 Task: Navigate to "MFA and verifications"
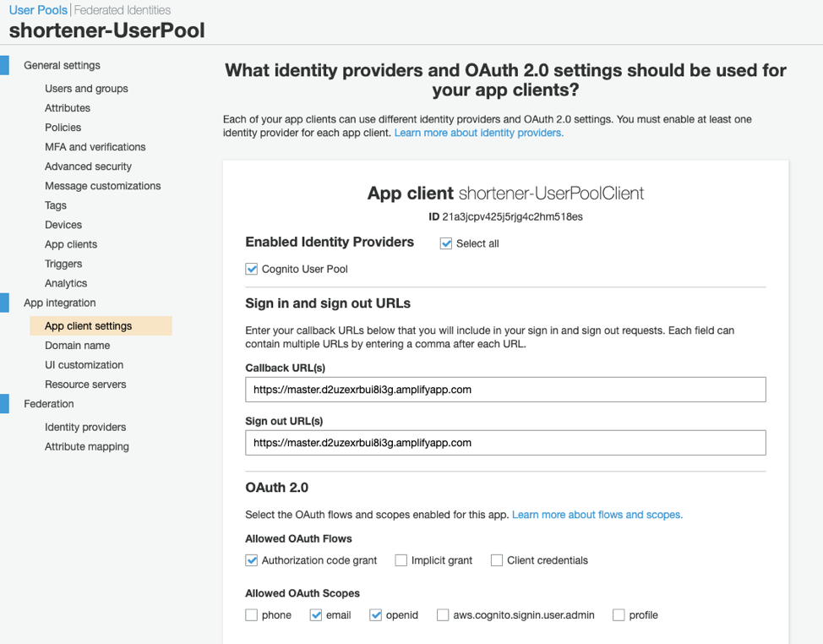[95, 146]
